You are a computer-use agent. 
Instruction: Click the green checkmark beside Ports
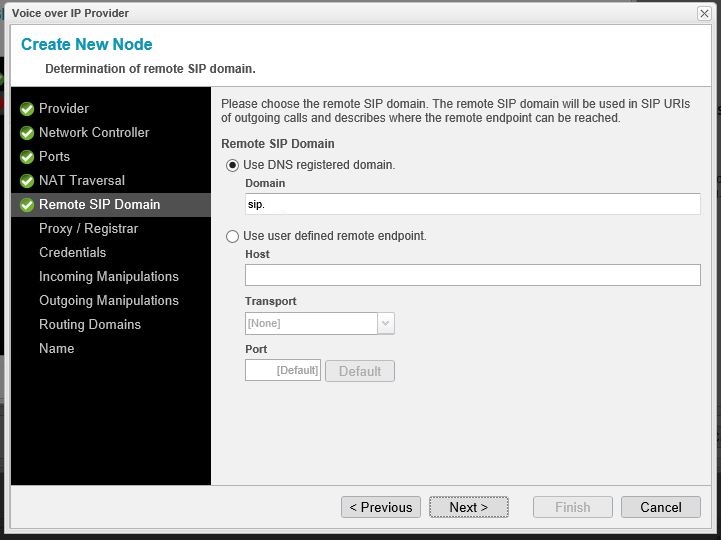tap(27, 157)
